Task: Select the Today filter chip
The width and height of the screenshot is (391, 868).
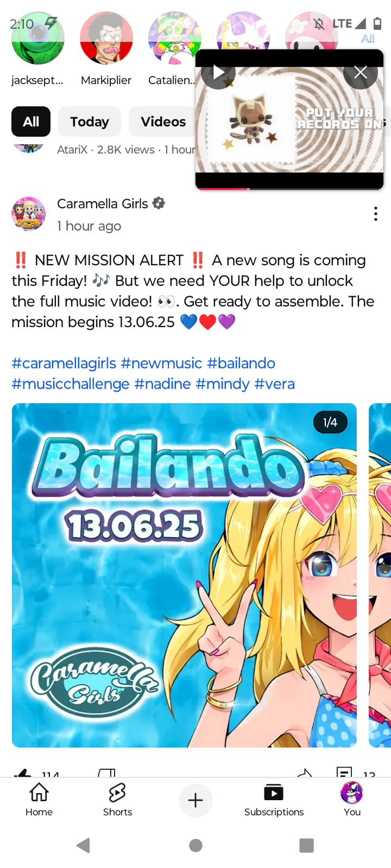Action: click(90, 122)
